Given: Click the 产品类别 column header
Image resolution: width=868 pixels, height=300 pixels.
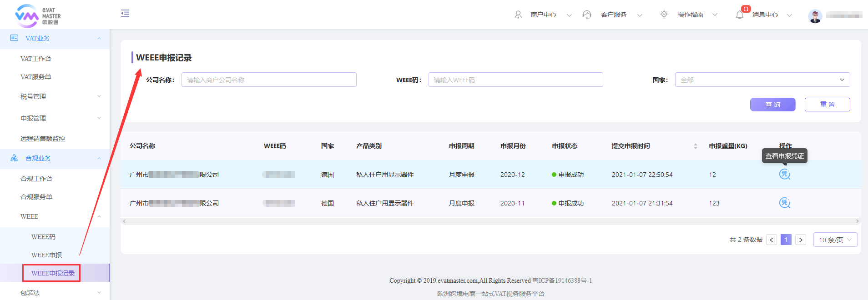Looking at the screenshot, I should [369, 146].
